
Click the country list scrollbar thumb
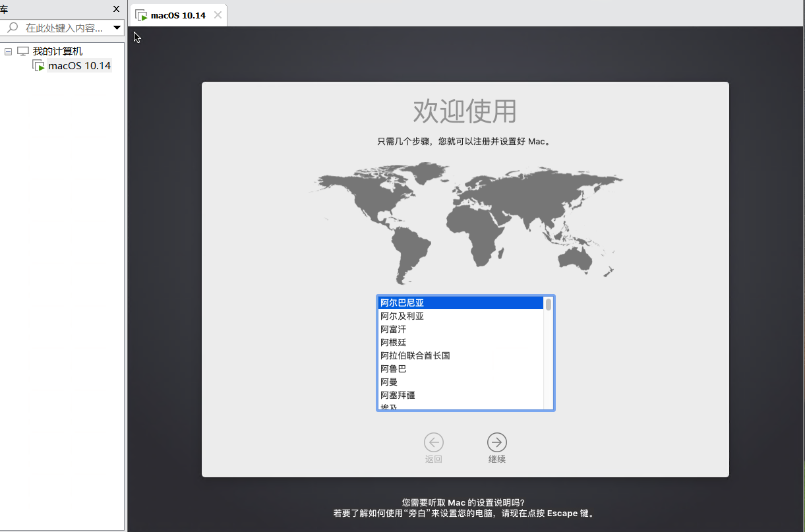pyautogui.click(x=548, y=304)
